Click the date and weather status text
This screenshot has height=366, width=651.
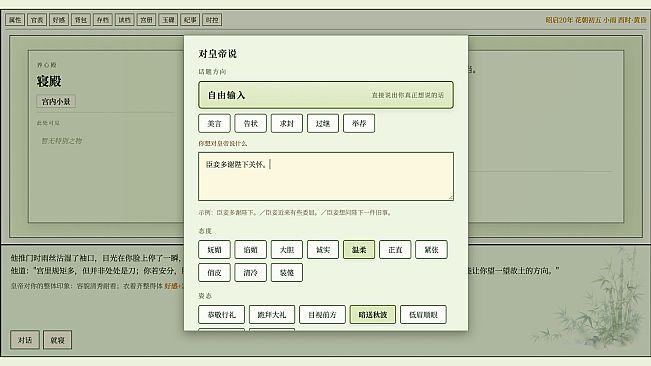tap(596, 20)
